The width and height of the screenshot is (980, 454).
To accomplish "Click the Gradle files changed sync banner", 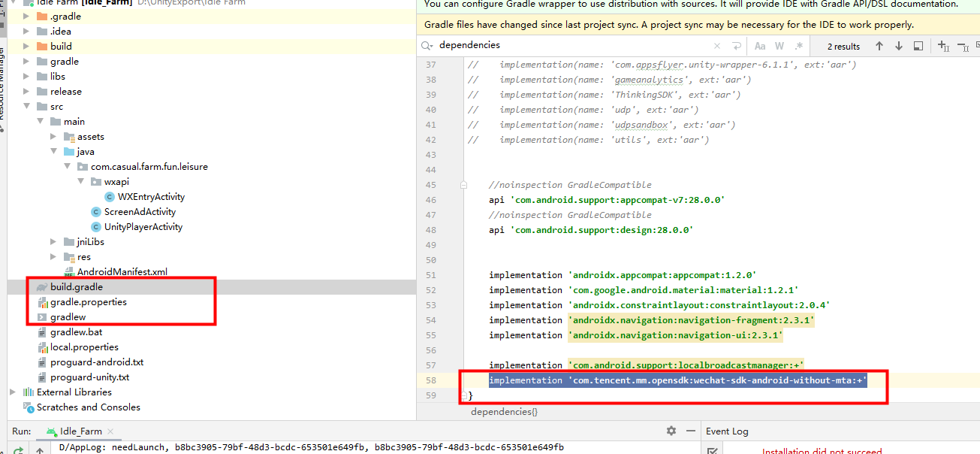I will click(x=698, y=25).
